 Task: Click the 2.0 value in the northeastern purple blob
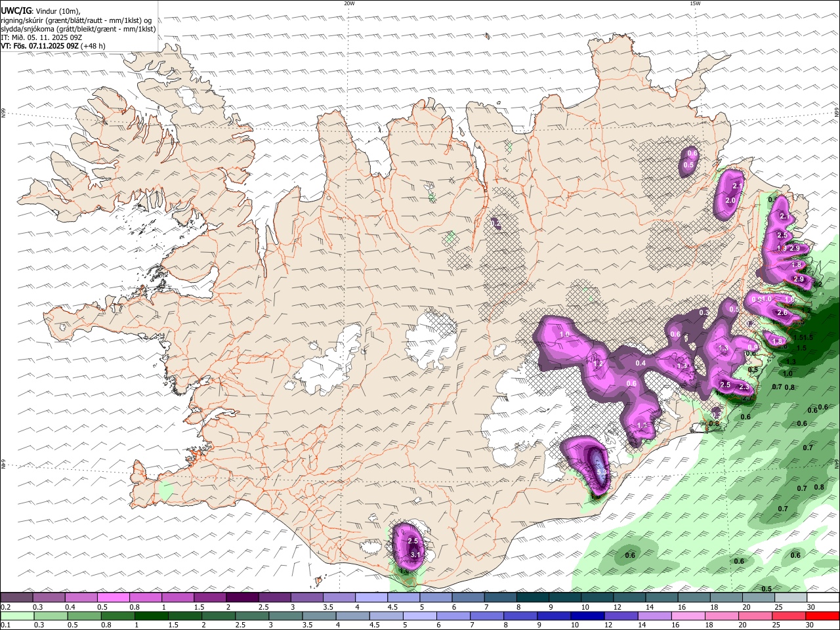730,200
